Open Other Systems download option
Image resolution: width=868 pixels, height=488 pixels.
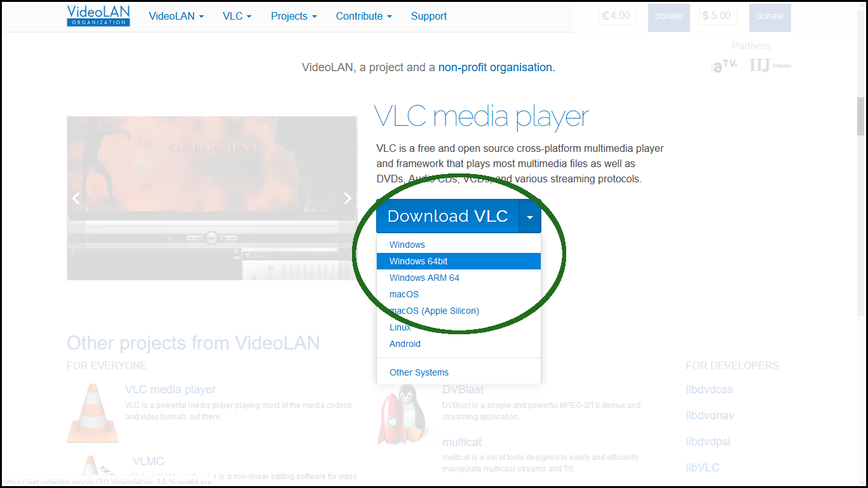(x=459, y=372)
